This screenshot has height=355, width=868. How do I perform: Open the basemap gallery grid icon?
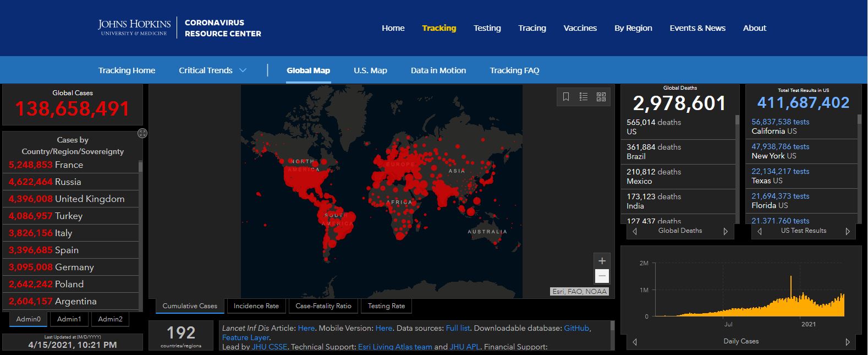[x=601, y=97]
